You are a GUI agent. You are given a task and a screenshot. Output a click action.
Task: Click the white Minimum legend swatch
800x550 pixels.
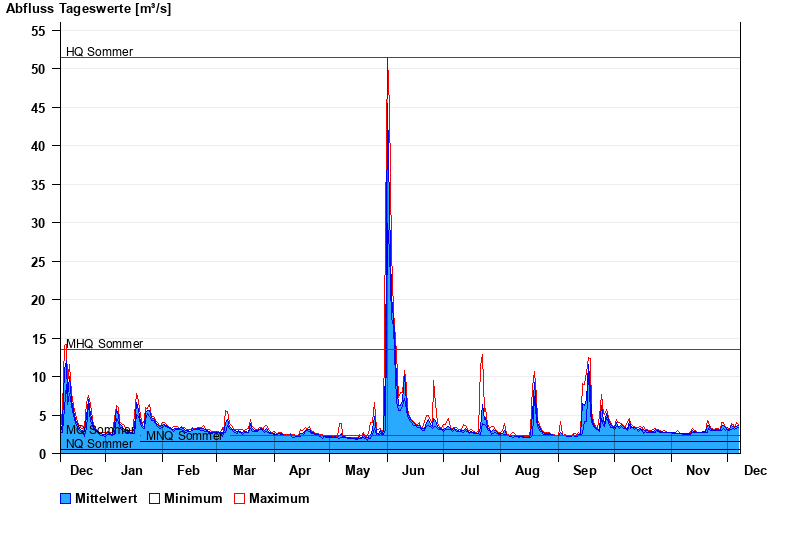point(155,498)
